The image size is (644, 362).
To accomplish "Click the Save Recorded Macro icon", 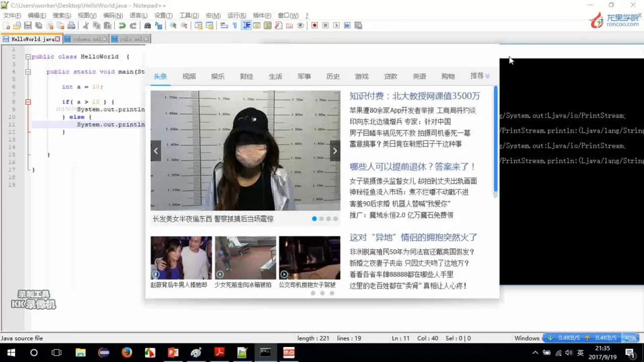I will [358, 26].
